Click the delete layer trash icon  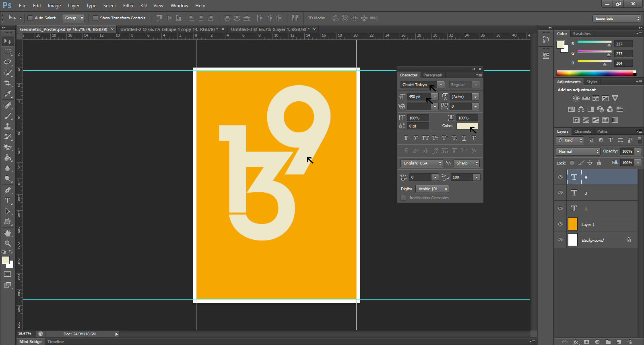click(630, 342)
